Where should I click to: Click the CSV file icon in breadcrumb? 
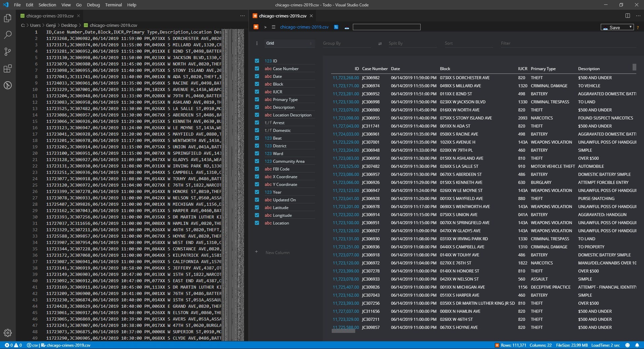point(86,25)
